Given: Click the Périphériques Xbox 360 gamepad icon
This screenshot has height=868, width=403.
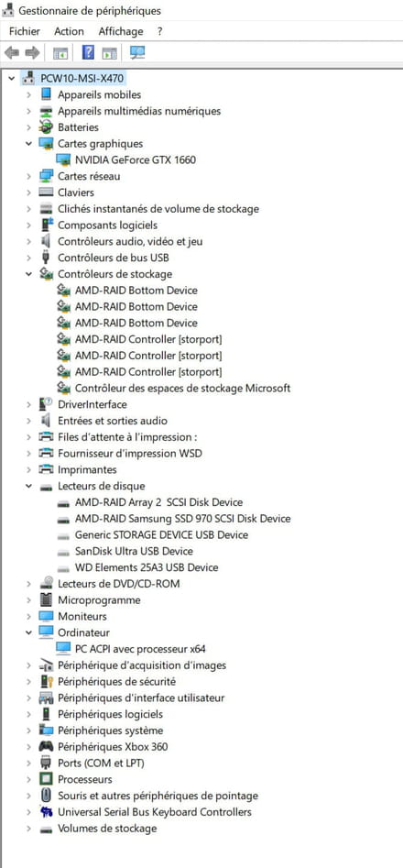Looking at the screenshot, I should click(x=47, y=747).
